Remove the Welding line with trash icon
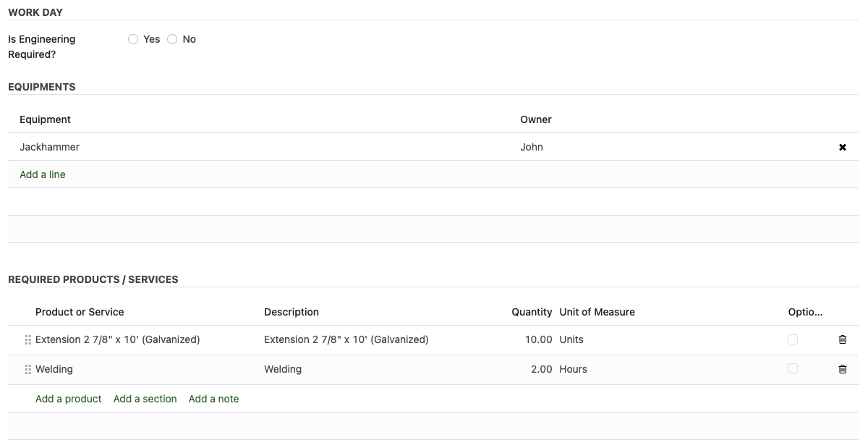868x440 pixels. pyautogui.click(x=842, y=369)
